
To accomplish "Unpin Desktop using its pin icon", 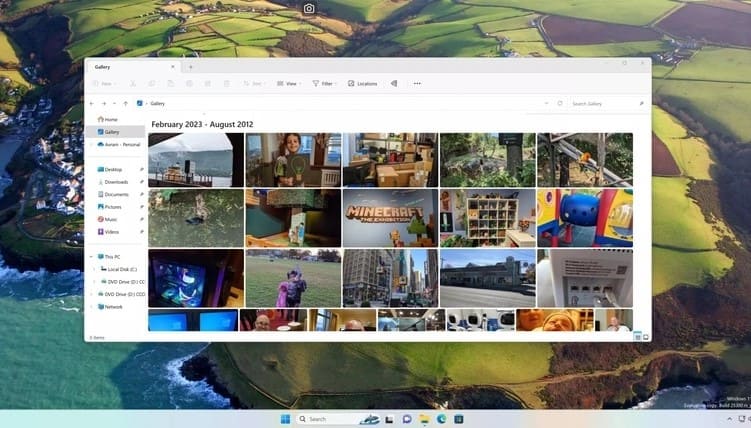I will click(x=142, y=169).
